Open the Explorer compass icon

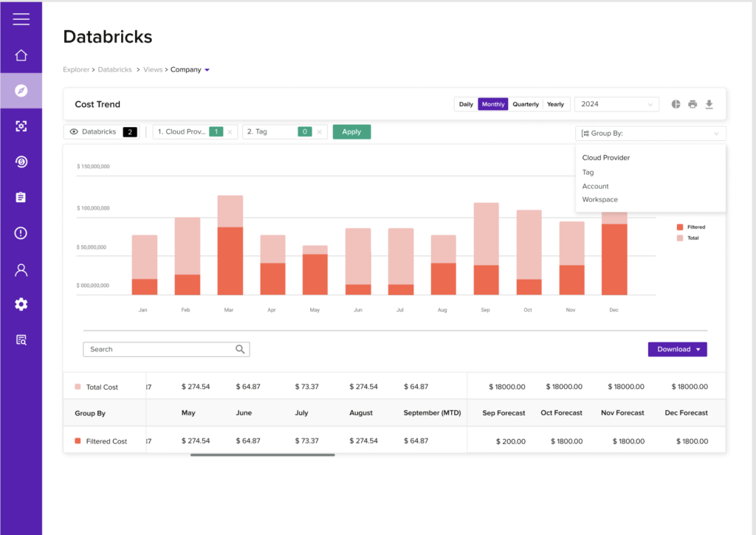click(21, 91)
